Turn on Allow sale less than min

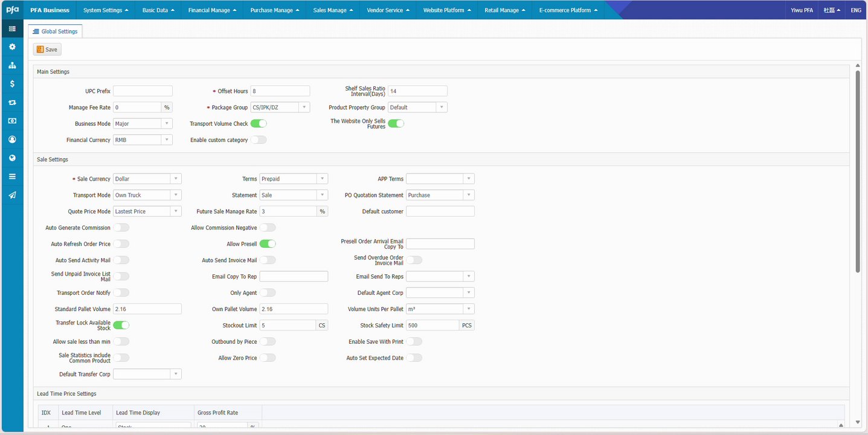121,342
